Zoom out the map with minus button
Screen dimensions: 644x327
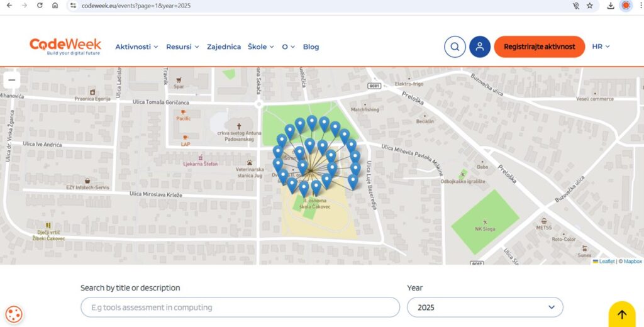point(11,80)
